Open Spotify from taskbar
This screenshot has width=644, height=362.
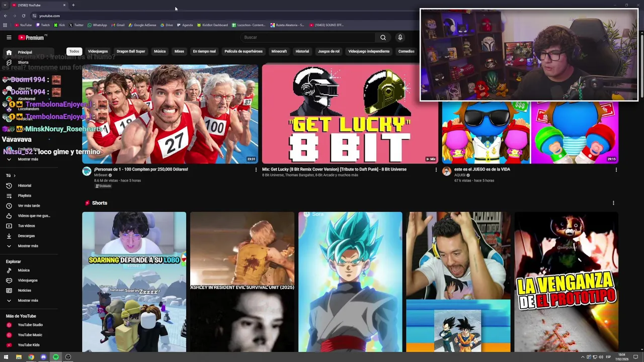point(56,357)
